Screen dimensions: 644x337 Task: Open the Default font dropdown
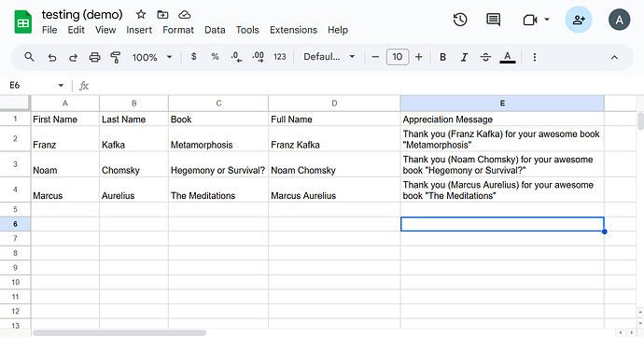(x=329, y=57)
